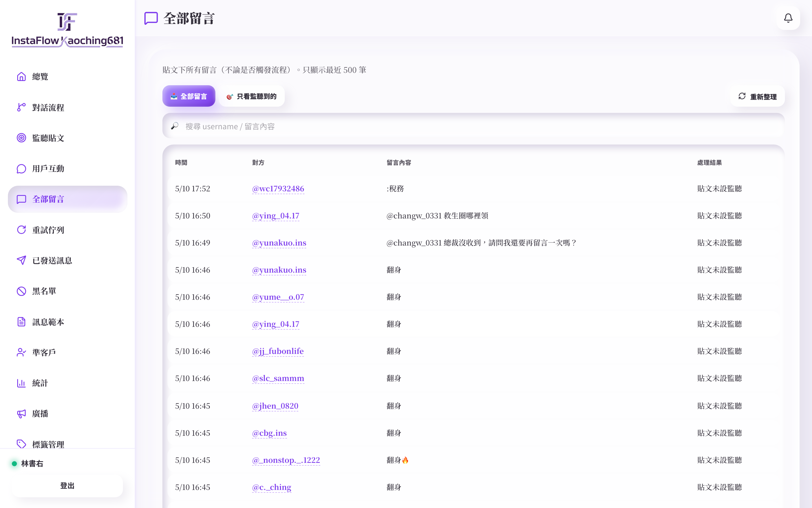The image size is (812, 508).
Task: Click the 重新整理 refresh button
Action: [757, 97]
